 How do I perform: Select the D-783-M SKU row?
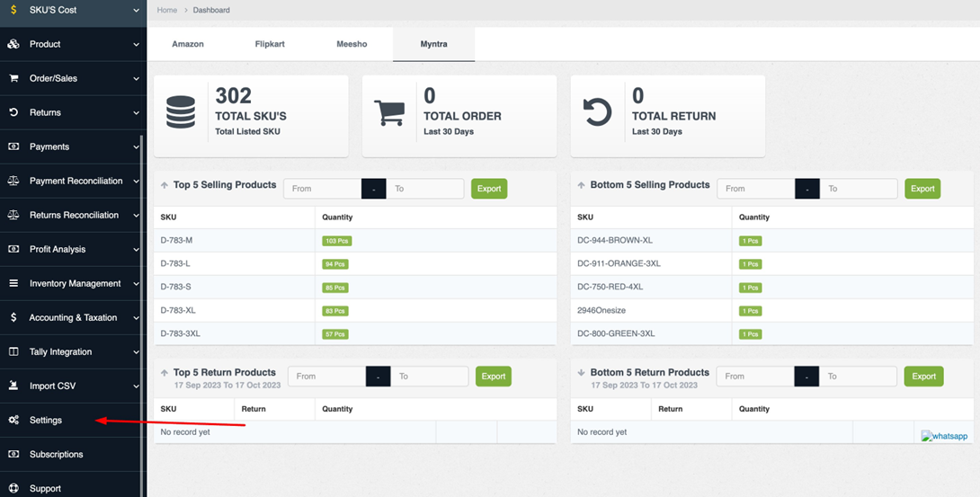point(355,240)
